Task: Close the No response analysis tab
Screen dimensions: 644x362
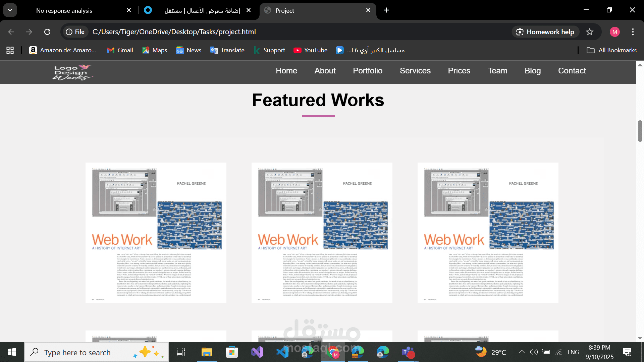Action: point(129,10)
